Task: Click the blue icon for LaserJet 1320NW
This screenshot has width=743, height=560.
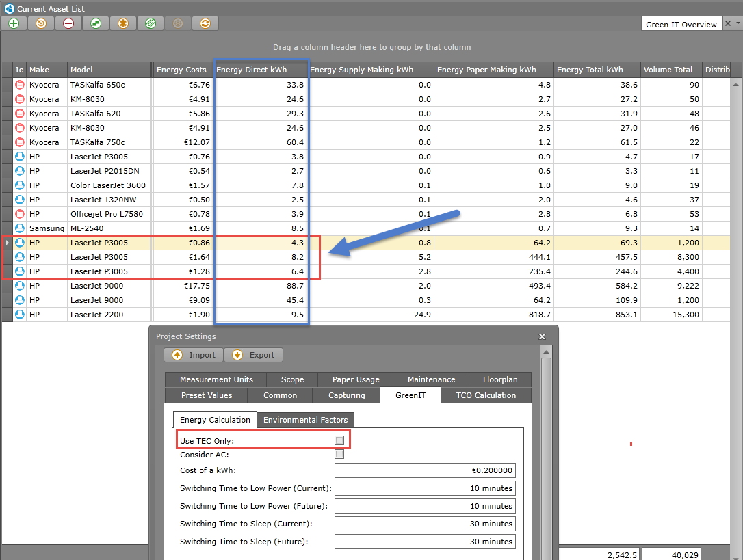Action: pos(19,200)
